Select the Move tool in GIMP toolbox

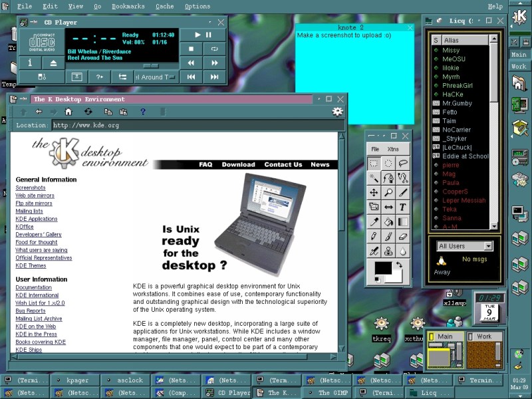click(x=374, y=193)
